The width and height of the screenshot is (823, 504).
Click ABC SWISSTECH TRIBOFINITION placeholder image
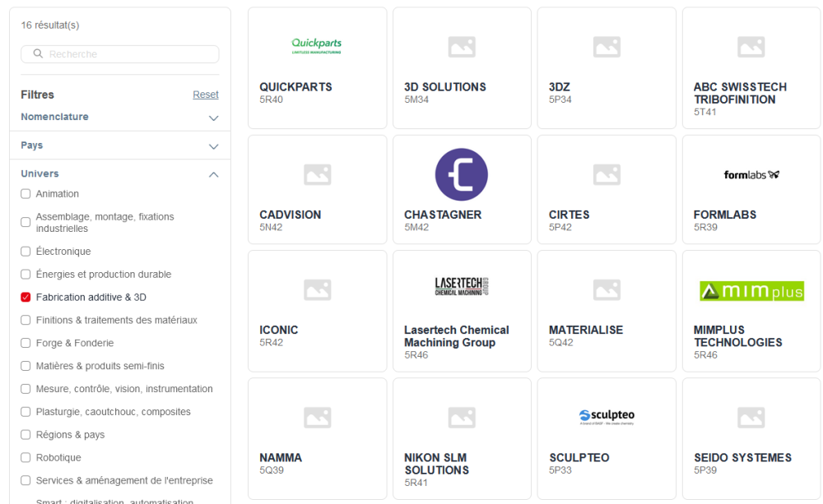coord(751,47)
